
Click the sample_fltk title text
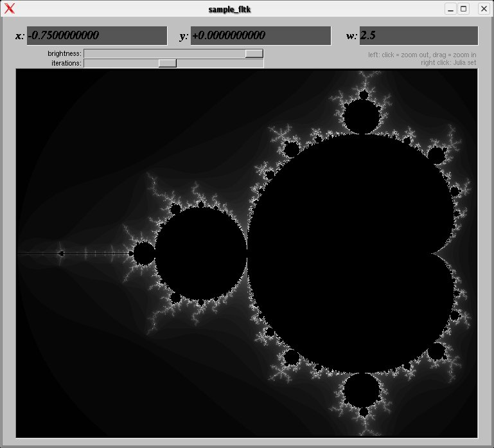[x=230, y=10]
